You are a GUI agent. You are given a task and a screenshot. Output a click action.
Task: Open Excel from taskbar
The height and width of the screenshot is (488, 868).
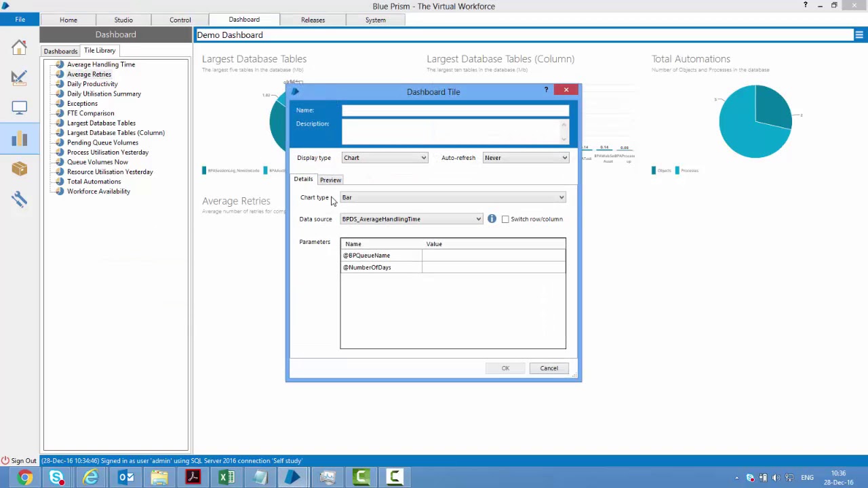[x=226, y=478]
